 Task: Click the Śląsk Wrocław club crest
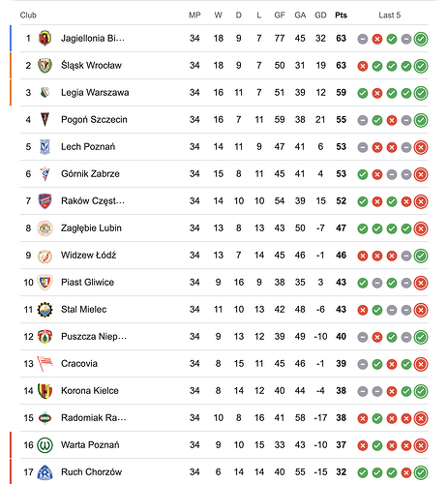(x=45, y=66)
